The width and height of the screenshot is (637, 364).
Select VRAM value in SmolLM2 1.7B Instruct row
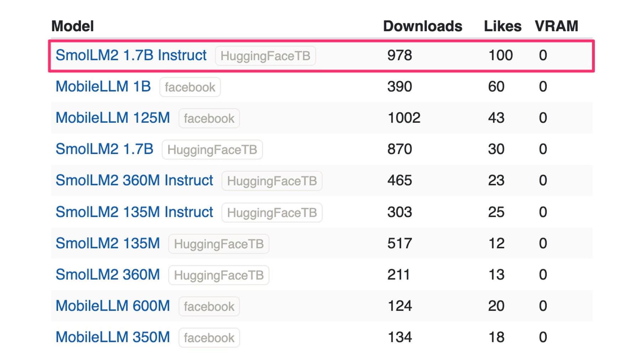point(543,55)
